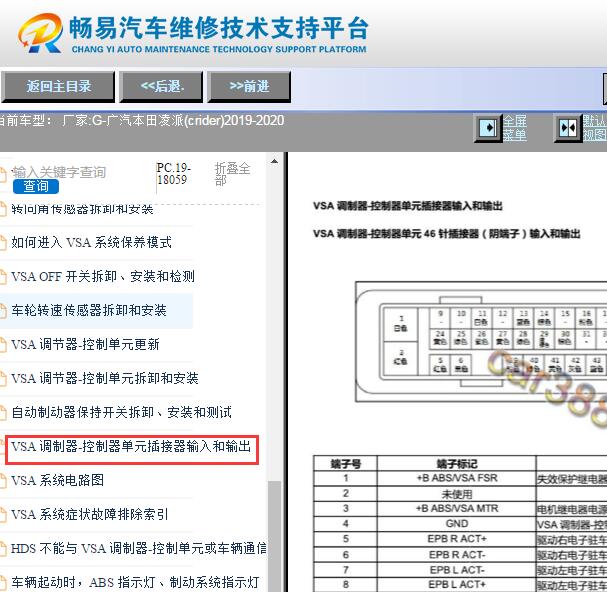Image resolution: width=607 pixels, height=592 pixels.
Task: Open 自动制动器保持开关拆卸、安装和测试
Action: point(122,412)
